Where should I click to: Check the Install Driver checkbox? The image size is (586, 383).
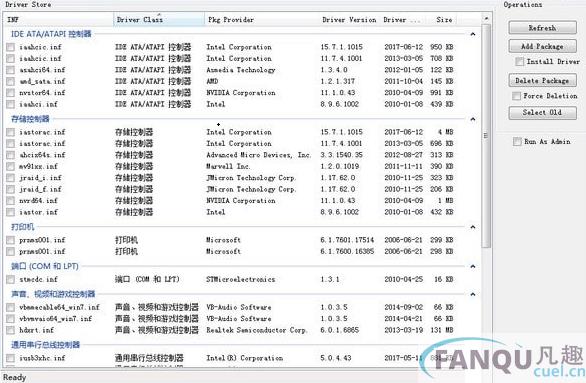click(x=519, y=62)
